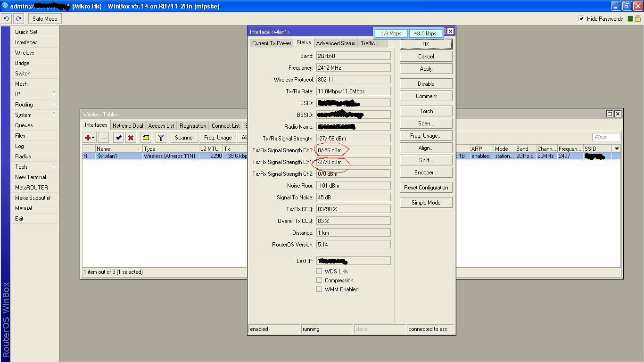Click the L2 MTU column header

(x=210, y=148)
